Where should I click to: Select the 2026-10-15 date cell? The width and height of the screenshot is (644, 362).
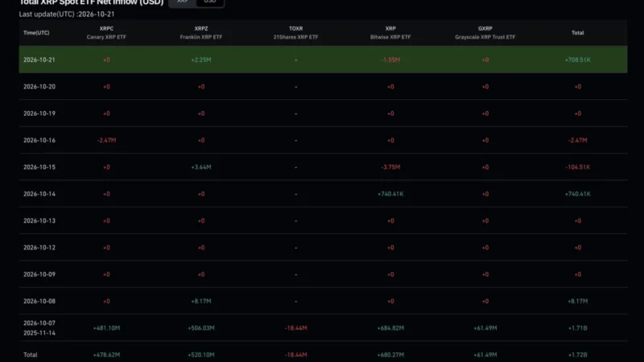tap(39, 167)
